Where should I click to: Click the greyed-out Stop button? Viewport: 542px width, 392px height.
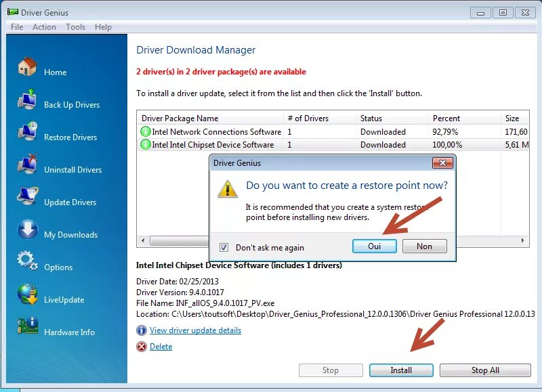[331, 370]
